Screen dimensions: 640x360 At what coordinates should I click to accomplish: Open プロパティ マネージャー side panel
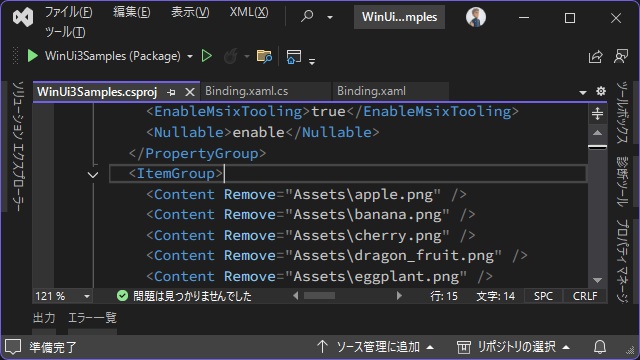622,260
